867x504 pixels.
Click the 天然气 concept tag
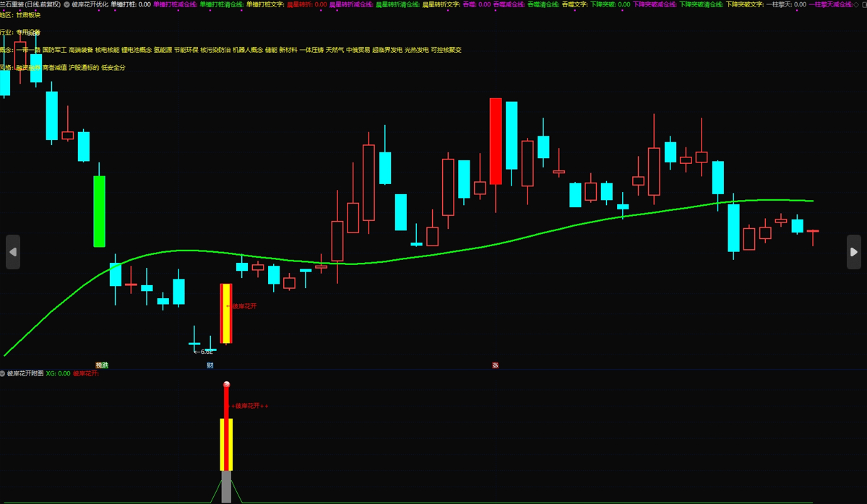pos(335,50)
